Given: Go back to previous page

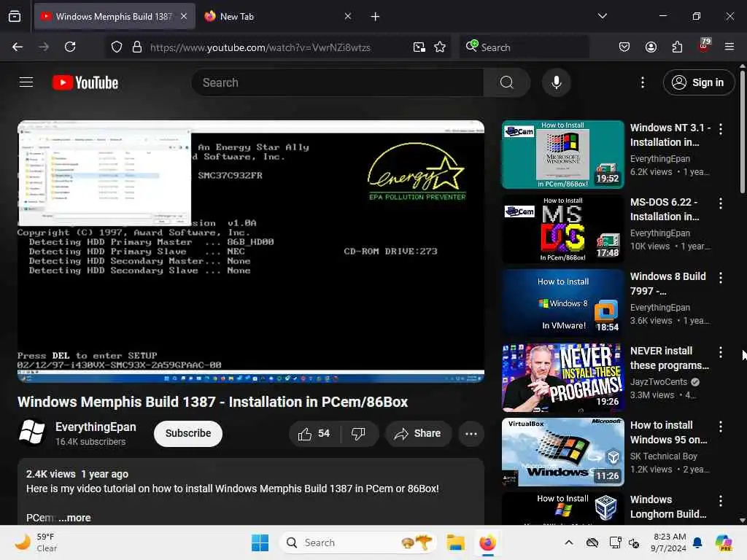Looking at the screenshot, I should pyautogui.click(x=18, y=47).
